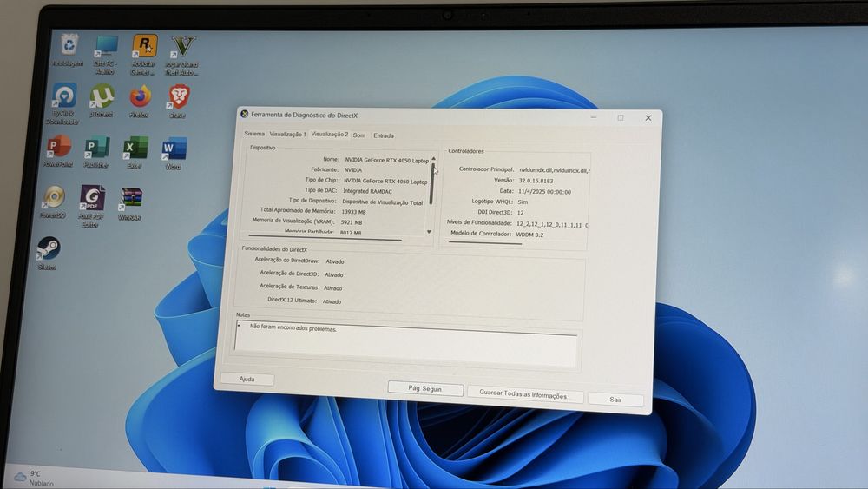Click the driver date 11/4/2025 00:00:00
Viewport: 868px width, 489px height.
coord(544,192)
